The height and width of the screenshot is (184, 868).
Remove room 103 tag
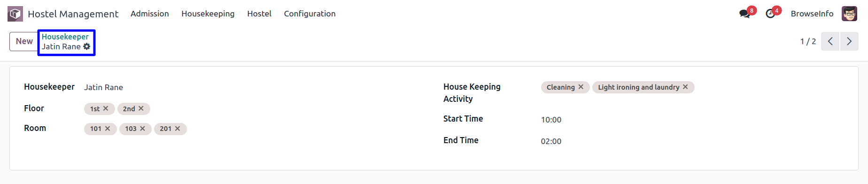click(x=142, y=129)
